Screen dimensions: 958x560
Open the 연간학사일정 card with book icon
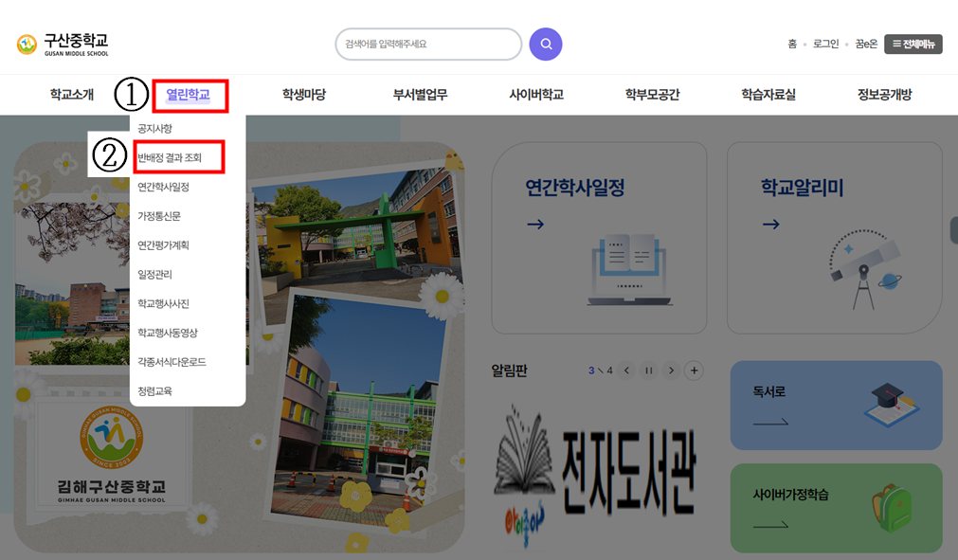pyautogui.click(x=599, y=237)
